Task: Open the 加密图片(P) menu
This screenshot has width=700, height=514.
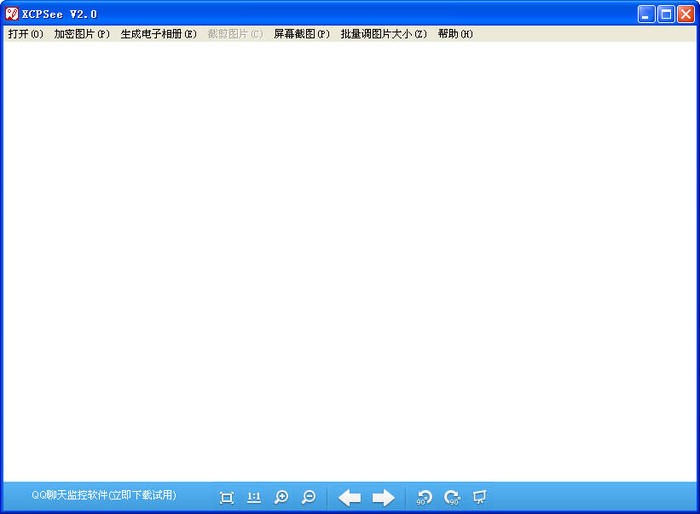Action: point(82,34)
